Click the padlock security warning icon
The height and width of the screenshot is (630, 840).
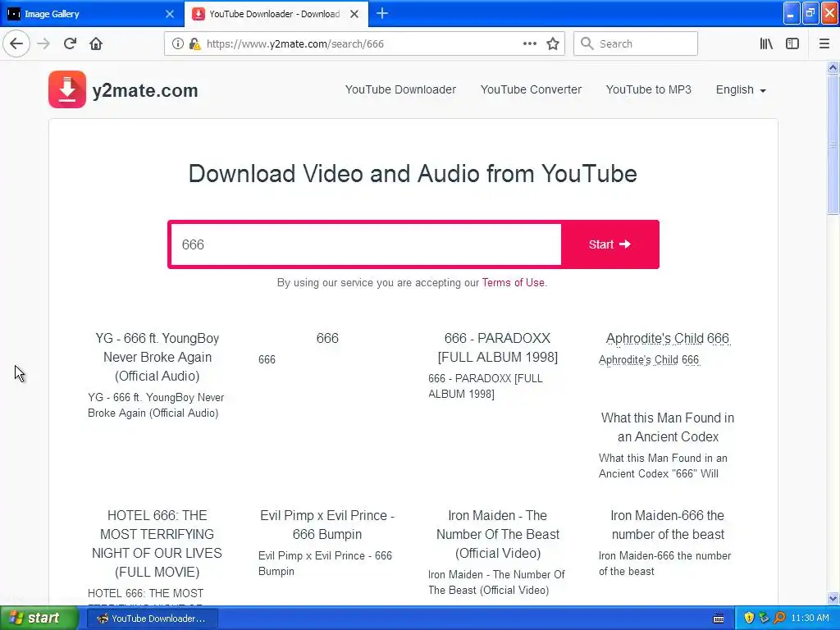(194, 44)
